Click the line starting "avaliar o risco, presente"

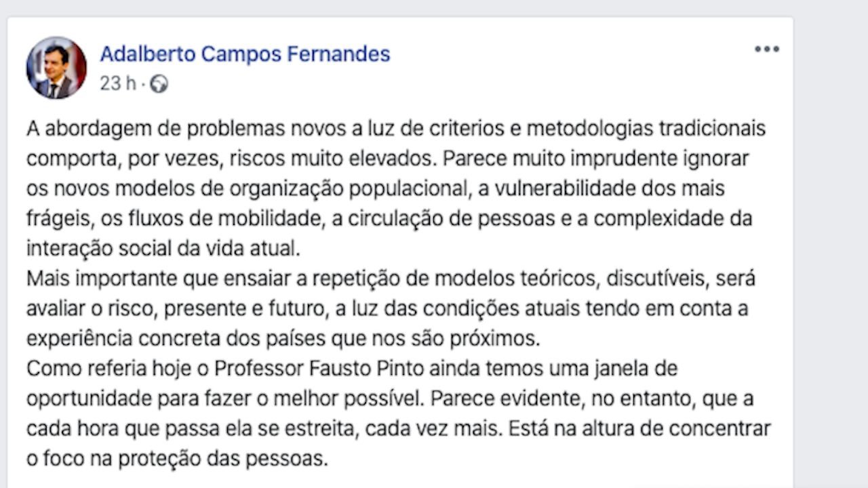[387, 308]
